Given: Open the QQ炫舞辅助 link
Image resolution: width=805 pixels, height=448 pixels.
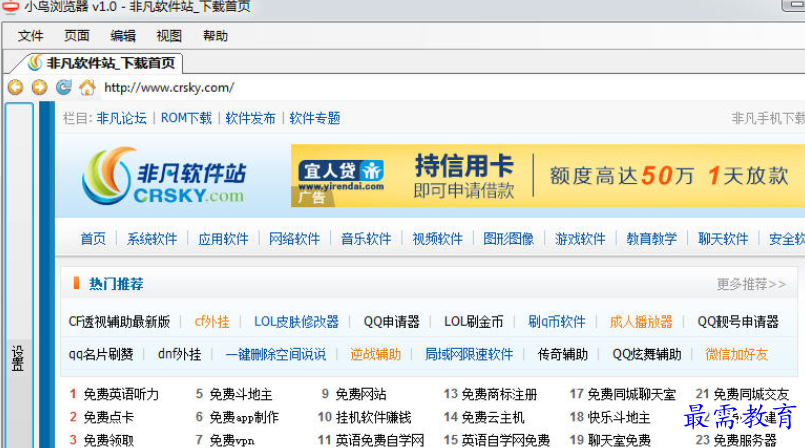Looking at the screenshot, I should [647, 354].
